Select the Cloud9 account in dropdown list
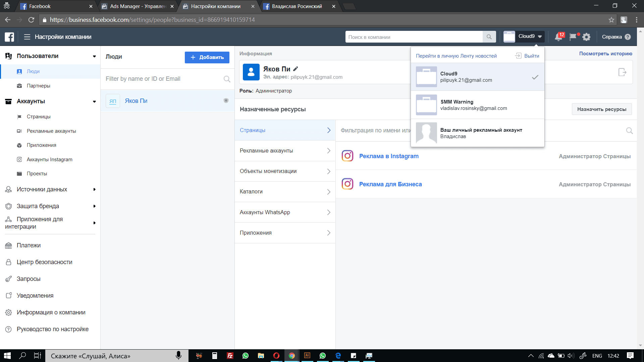The image size is (644, 362). [x=478, y=77]
